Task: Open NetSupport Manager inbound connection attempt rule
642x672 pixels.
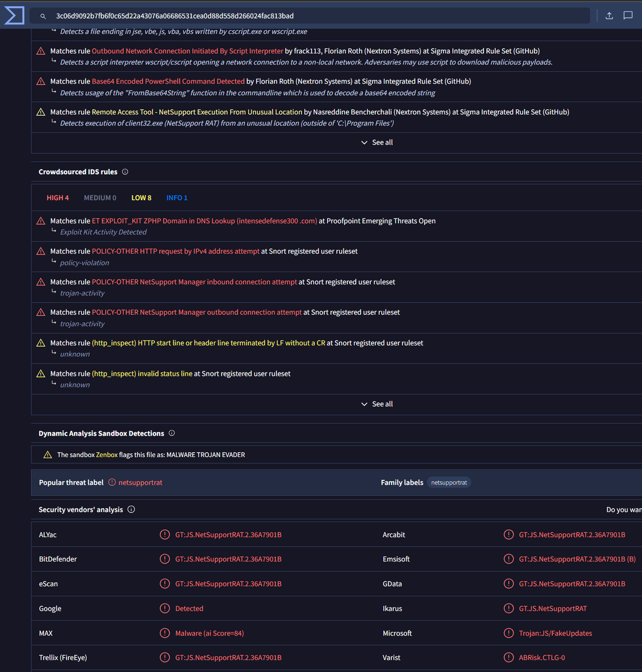Action: [x=194, y=282]
